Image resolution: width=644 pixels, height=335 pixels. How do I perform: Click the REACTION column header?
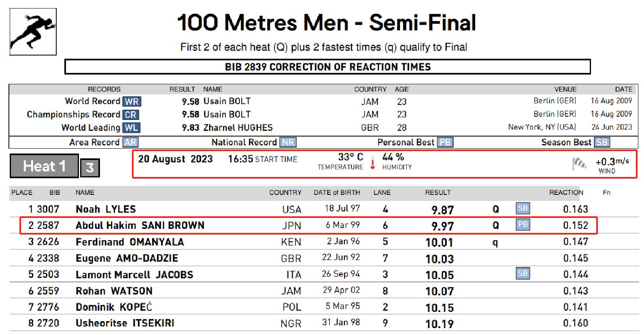[566, 192]
